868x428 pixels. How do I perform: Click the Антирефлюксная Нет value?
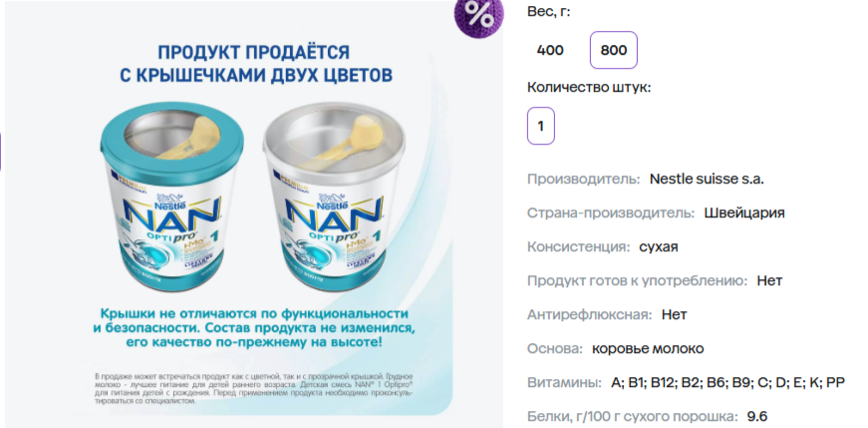675,315
